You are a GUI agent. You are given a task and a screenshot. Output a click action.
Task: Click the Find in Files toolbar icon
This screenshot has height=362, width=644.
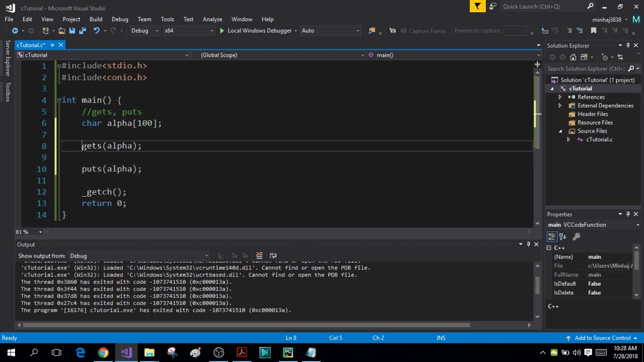point(372,31)
